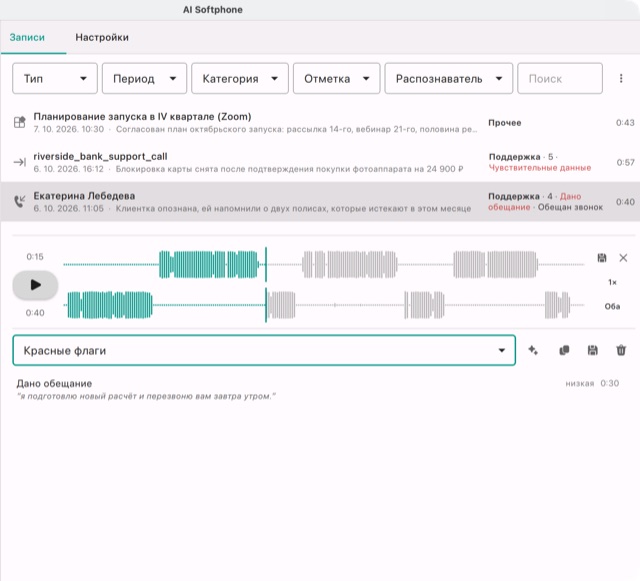Open the Красные флаги dropdown
This screenshot has height=581, width=640.
264,350
